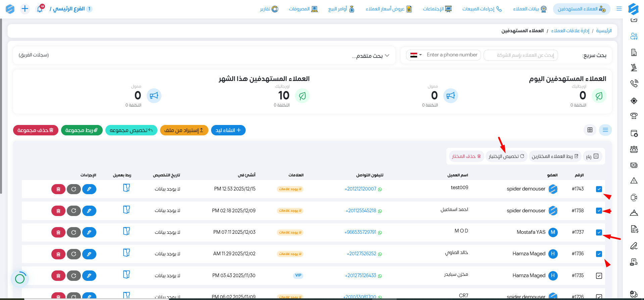644x300 pixels.
Task: Click the customer name quick search field
Action: [x=521, y=55]
